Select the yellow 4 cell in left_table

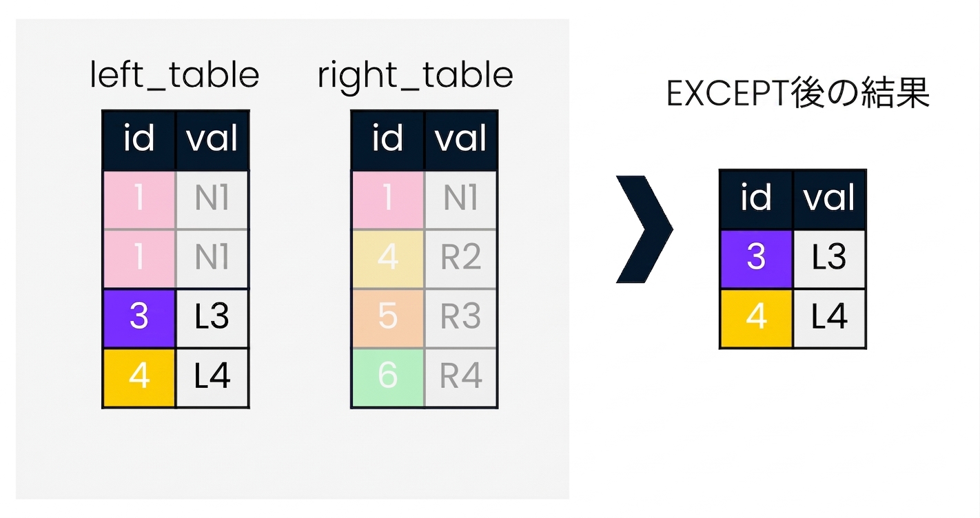pos(139,377)
